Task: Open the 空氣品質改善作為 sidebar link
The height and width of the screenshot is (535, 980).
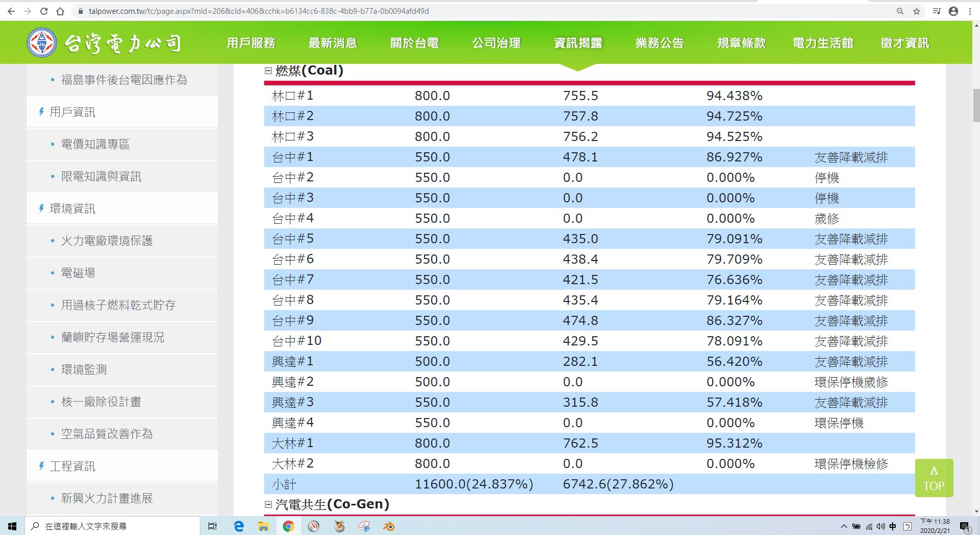Action: [107, 434]
